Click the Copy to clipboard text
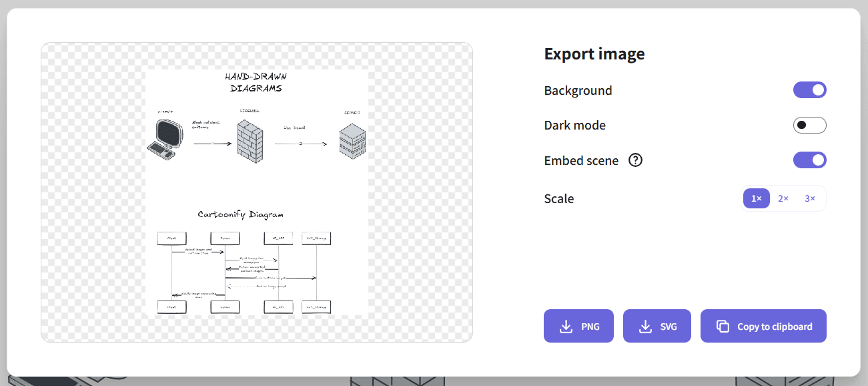The height and width of the screenshot is (386, 868). [x=775, y=327]
